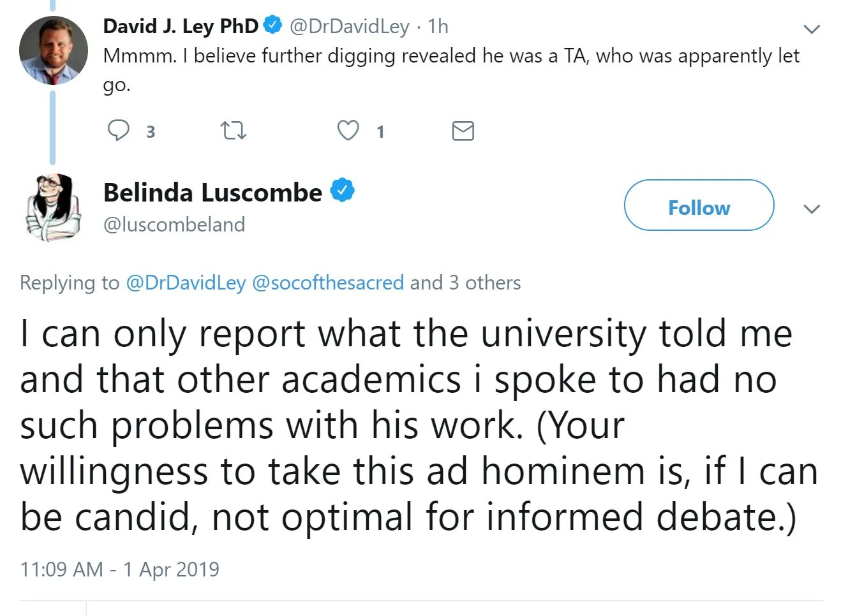Open David Ley's profile picture
The width and height of the screenshot is (848, 616).
[x=54, y=51]
